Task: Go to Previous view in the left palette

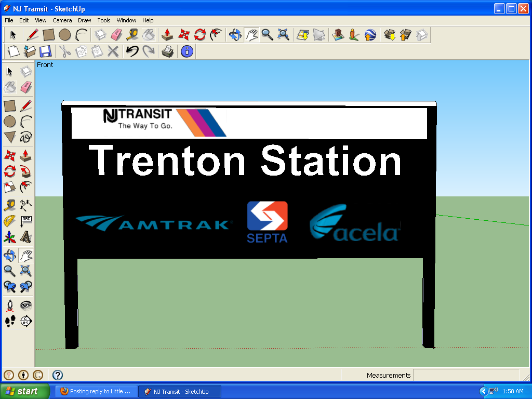Action: coord(10,287)
